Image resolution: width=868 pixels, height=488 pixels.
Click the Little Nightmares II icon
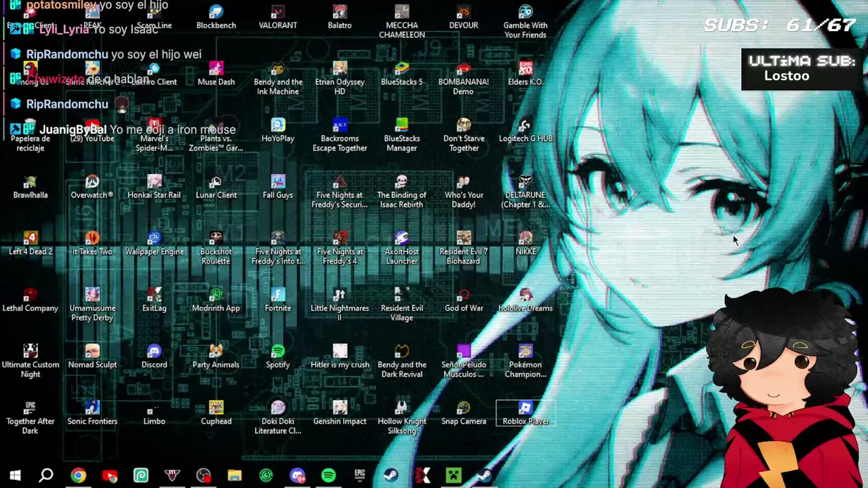coord(340,305)
